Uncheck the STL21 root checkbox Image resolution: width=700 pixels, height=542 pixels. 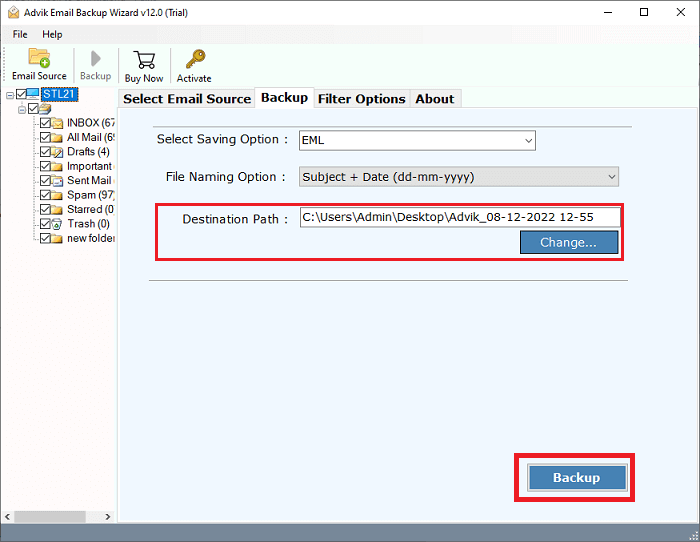click(x=21, y=94)
